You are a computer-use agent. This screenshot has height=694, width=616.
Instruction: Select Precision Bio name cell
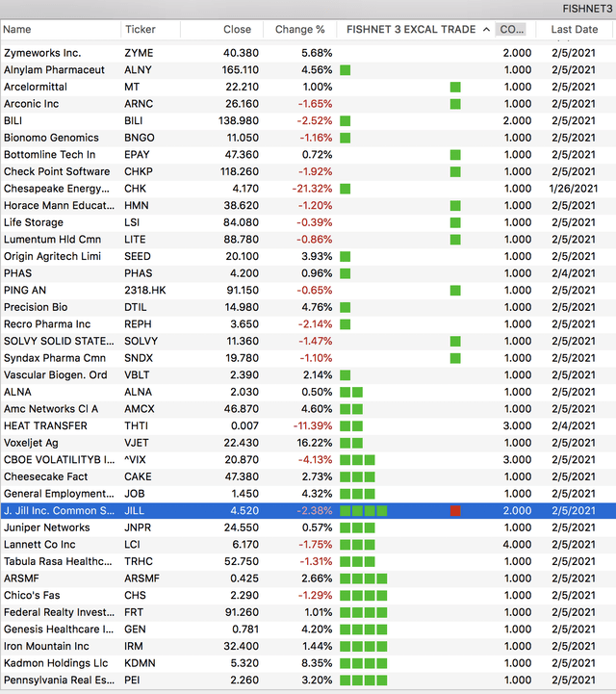coord(36,307)
